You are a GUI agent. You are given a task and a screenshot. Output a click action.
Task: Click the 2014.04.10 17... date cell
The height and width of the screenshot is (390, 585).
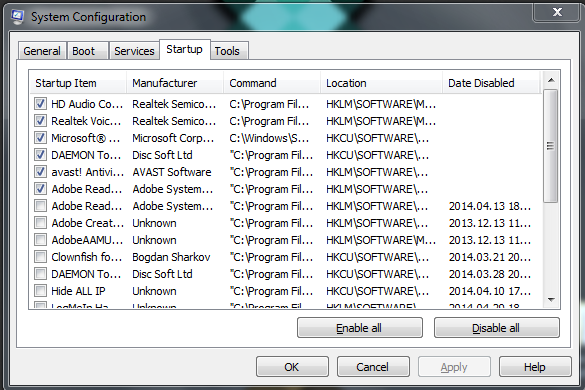[x=490, y=291]
